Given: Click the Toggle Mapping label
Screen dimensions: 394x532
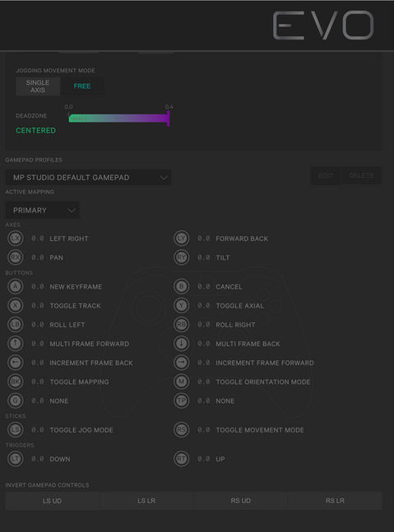Looking at the screenshot, I should pos(80,382).
